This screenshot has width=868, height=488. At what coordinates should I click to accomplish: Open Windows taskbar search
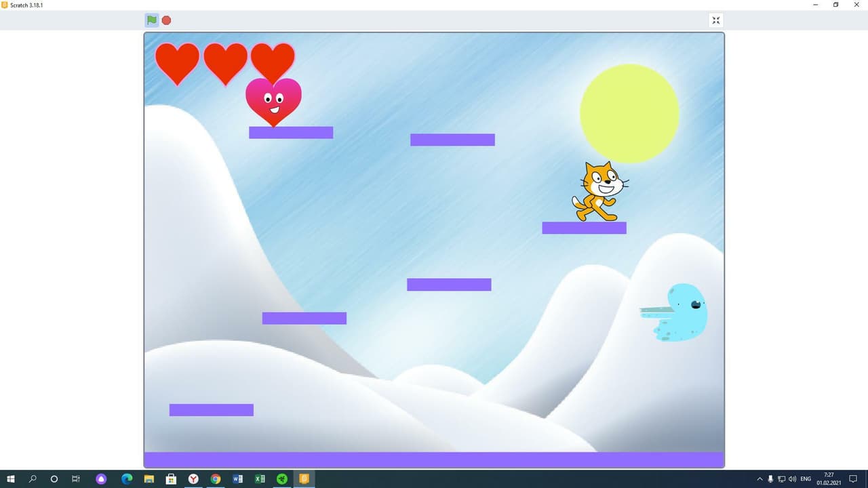click(33, 479)
